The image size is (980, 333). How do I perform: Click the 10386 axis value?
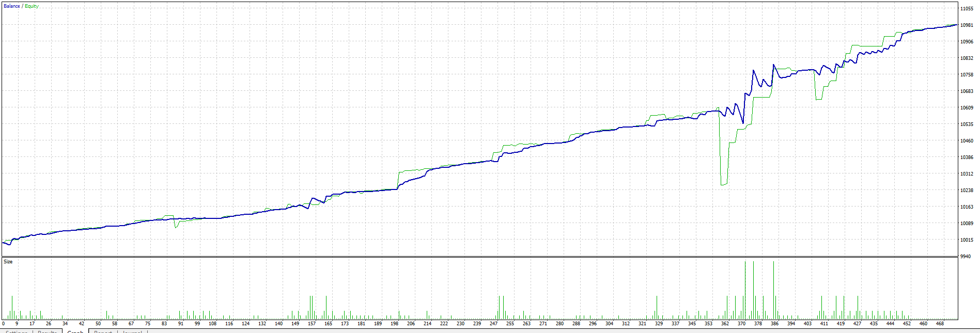click(x=967, y=157)
